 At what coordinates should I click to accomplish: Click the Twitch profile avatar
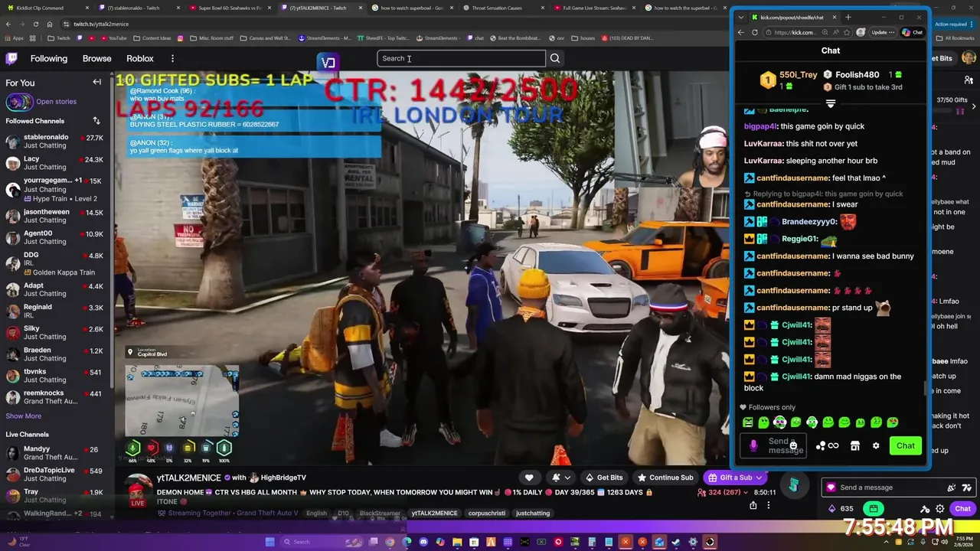point(969,58)
